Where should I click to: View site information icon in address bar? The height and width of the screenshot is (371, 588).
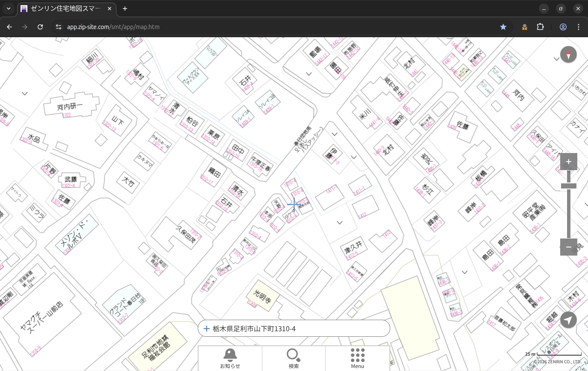click(x=58, y=27)
